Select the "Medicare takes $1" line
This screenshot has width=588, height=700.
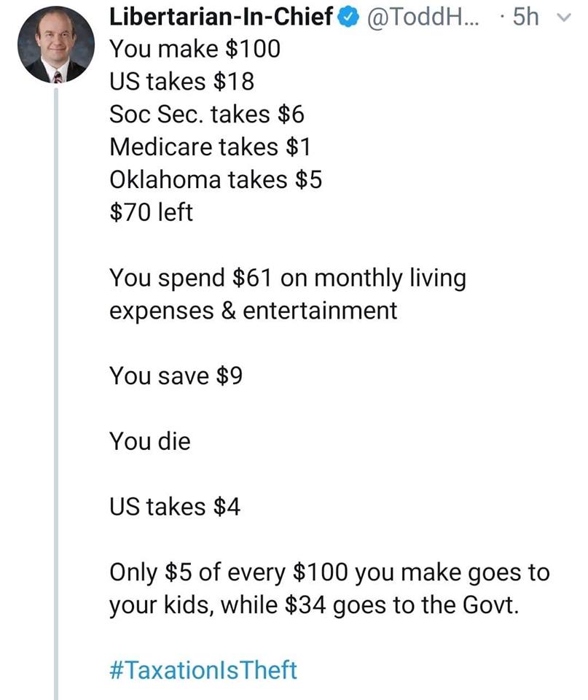click(x=210, y=147)
